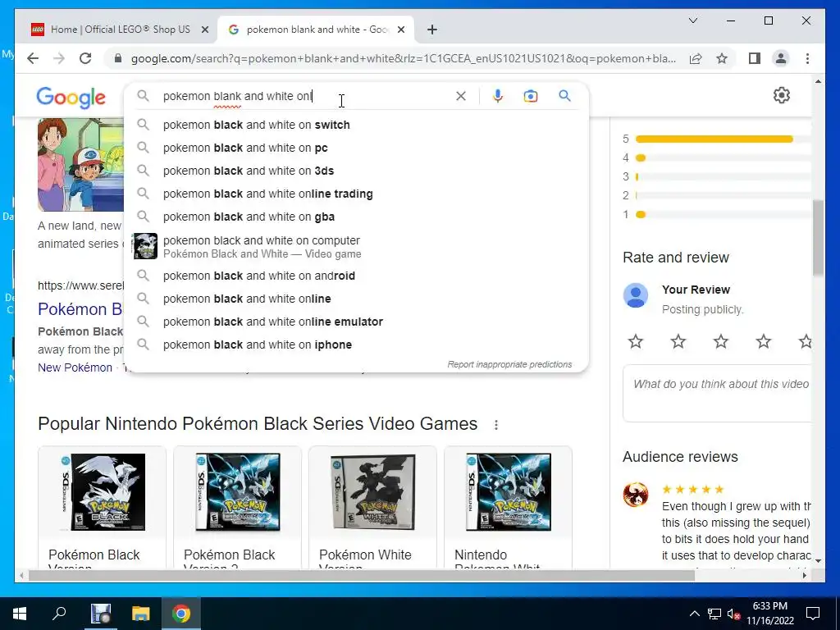Open Chrome profile avatar

click(x=781, y=58)
